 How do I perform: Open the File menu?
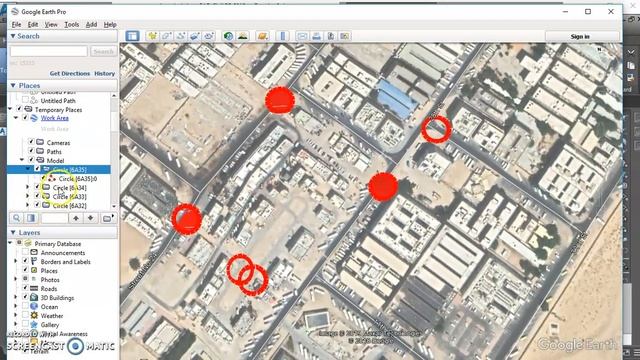click(x=16, y=24)
